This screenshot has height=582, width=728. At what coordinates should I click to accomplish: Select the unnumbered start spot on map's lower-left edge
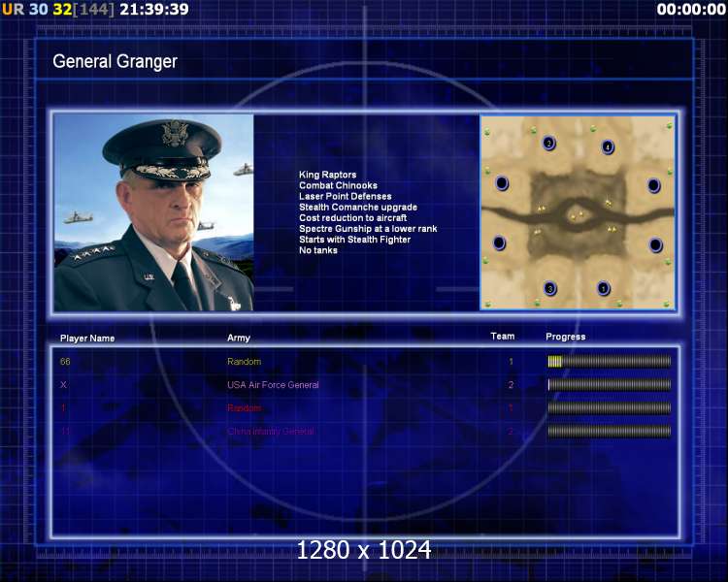pos(499,242)
